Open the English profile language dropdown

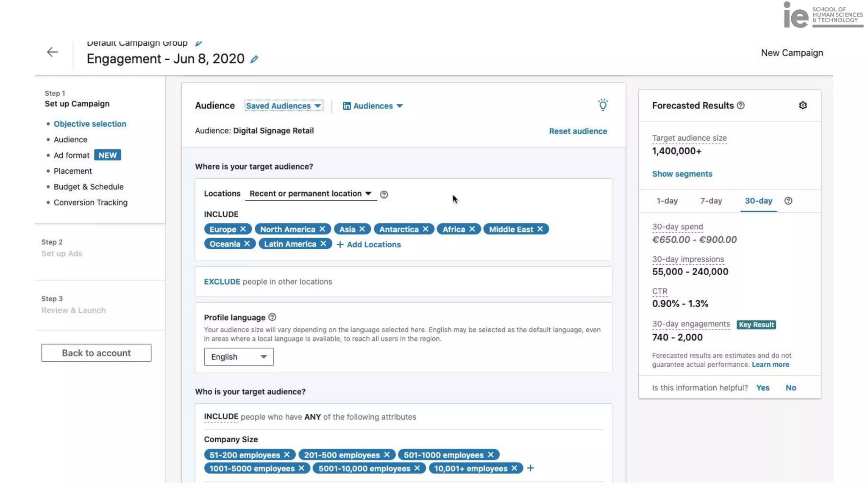click(x=239, y=357)
